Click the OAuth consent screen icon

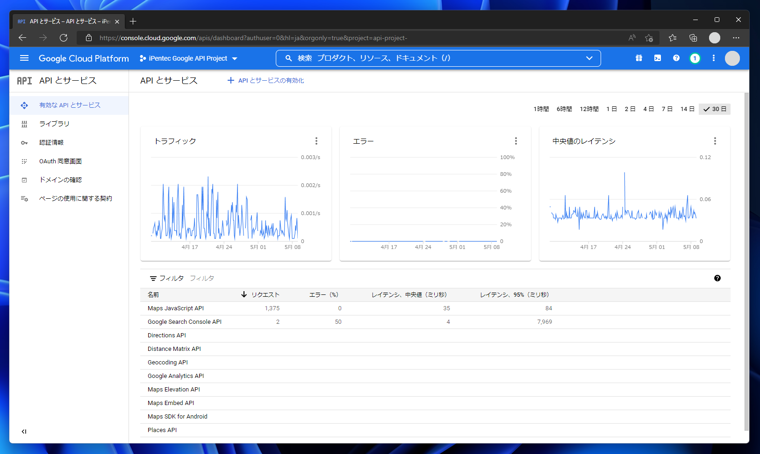click(24, 161)
